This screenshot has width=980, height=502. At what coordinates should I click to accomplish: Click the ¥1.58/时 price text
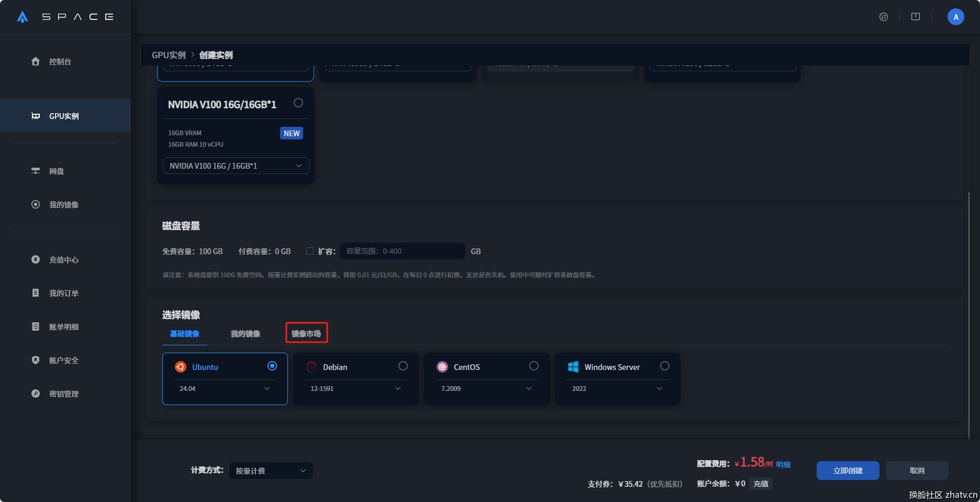pyautogui.click(x=754, y=463)
